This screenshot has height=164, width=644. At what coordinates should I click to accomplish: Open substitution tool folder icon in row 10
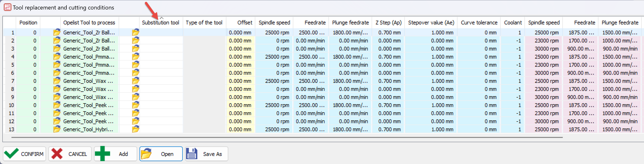tap(135, 105)
